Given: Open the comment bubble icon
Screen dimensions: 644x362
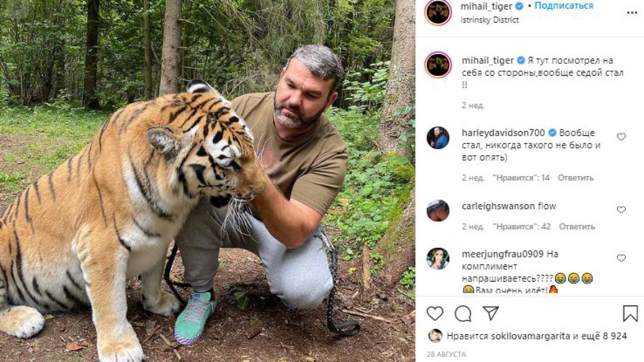Looking at the screenshot, I should [463, 313].
